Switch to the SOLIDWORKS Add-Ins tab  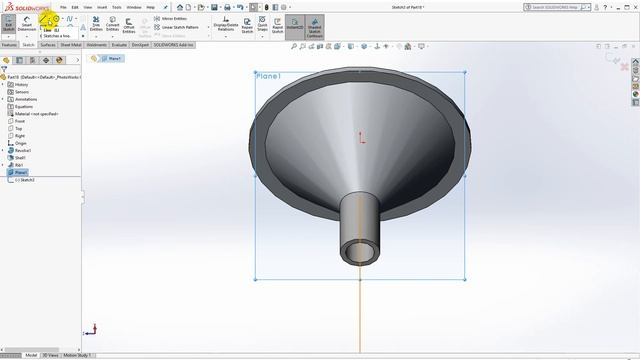173,45
